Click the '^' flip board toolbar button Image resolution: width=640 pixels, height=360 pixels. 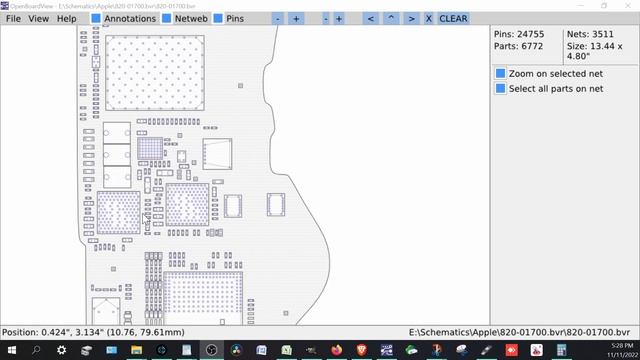pos(391,19)
